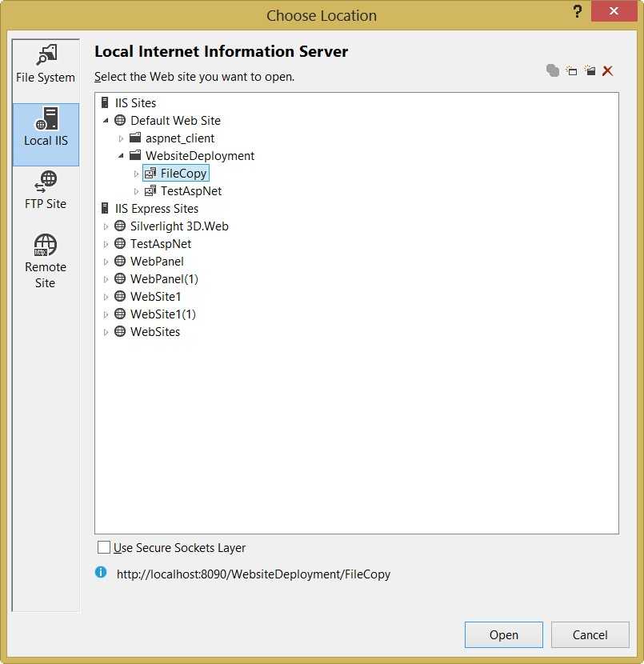Click the grayed-out Create New Site icon
The height and width of the screenshot is (664, 644).
(553, 71)
